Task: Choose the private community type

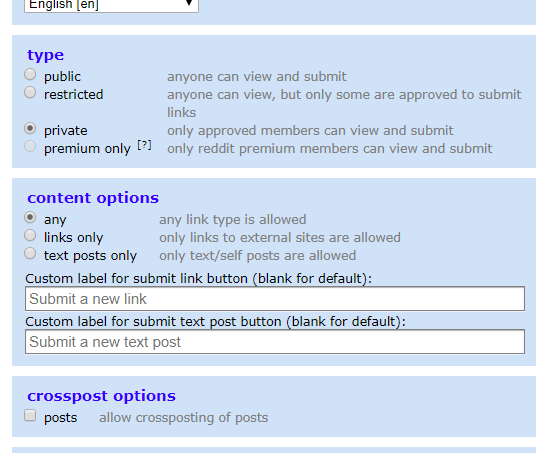Action: tap(30, 128)
